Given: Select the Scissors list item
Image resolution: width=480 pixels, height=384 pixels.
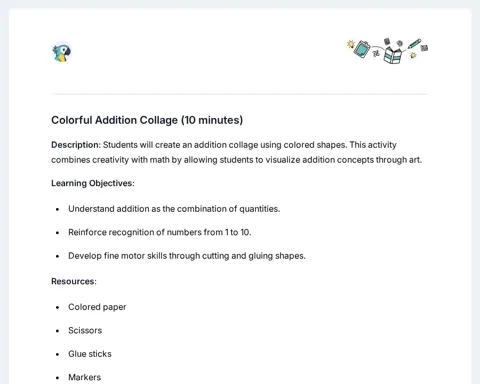Looking at the screenshot, I should click(85, 330).
